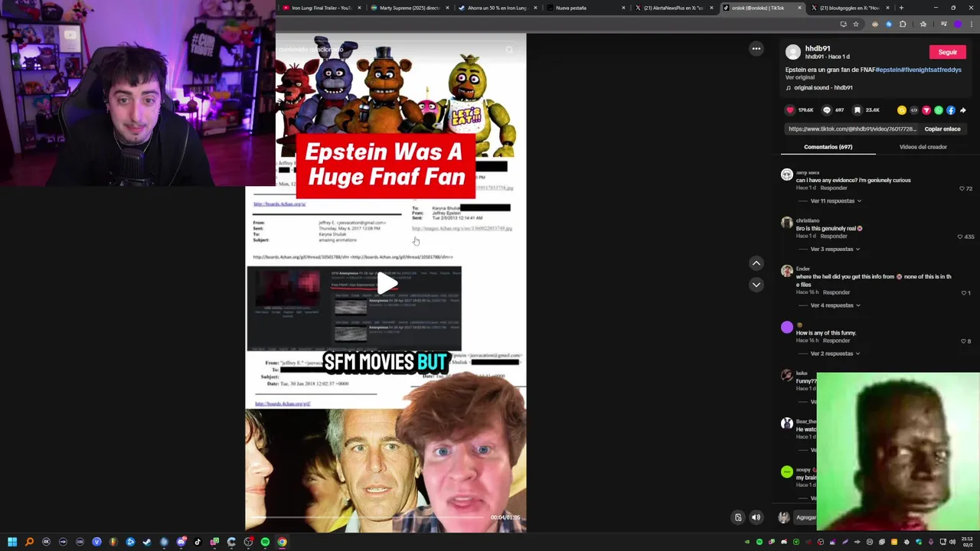Like the 'can i have any evidence' comment
This screenshot has width=980, height=551.
[962, 188]
